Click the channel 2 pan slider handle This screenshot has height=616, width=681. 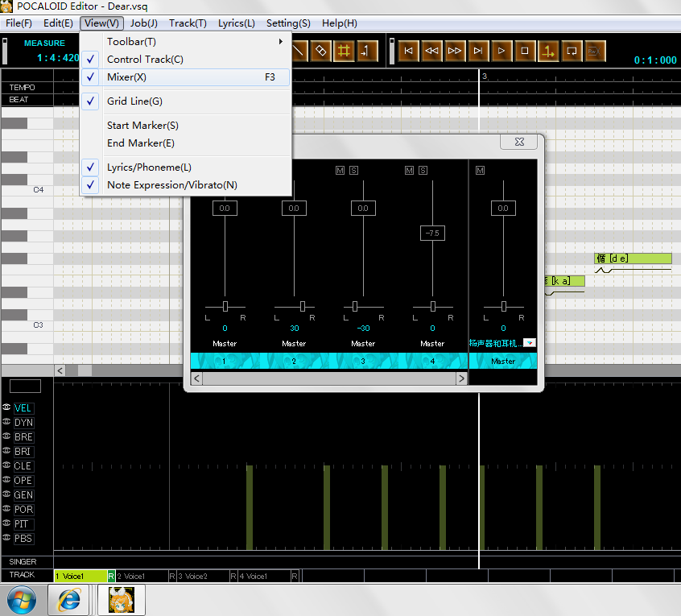coord(303,306)
